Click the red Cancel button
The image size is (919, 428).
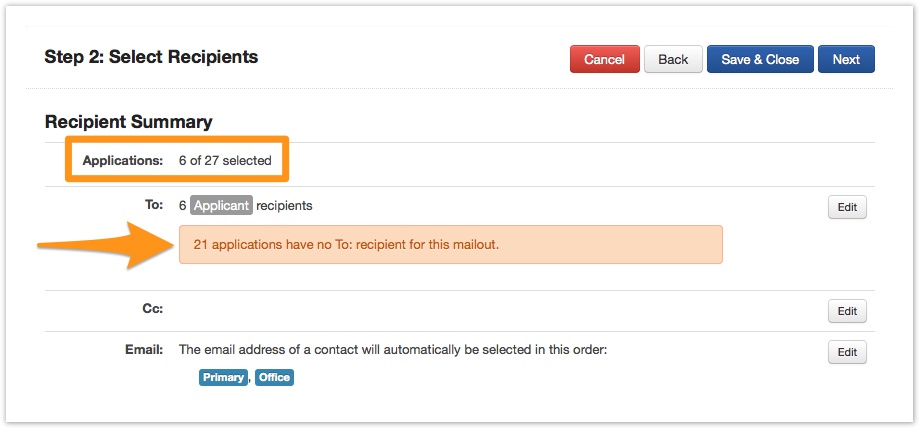click(x=604, y=59)
